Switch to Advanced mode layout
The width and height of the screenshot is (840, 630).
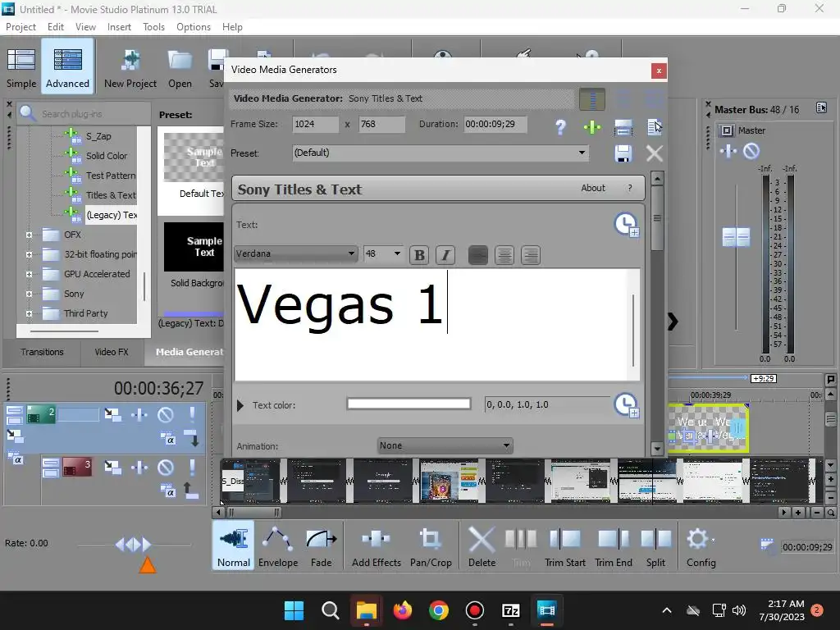click(x=67, y=67)
